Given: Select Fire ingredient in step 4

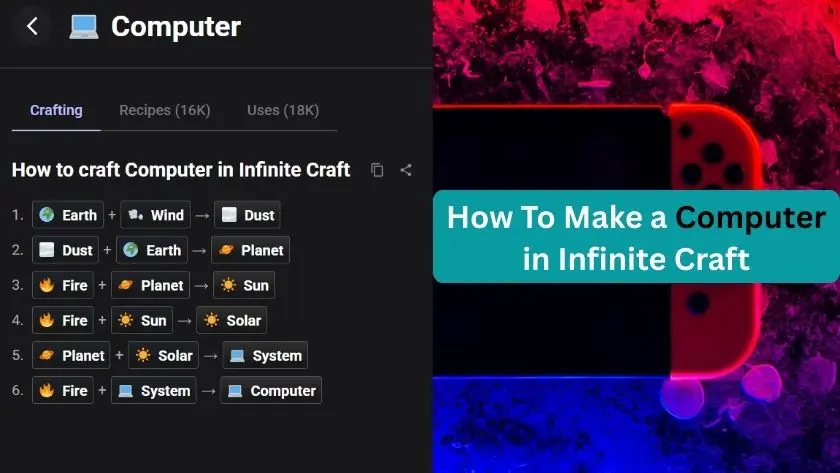Looking at the screenshot, I should point(63,320).
